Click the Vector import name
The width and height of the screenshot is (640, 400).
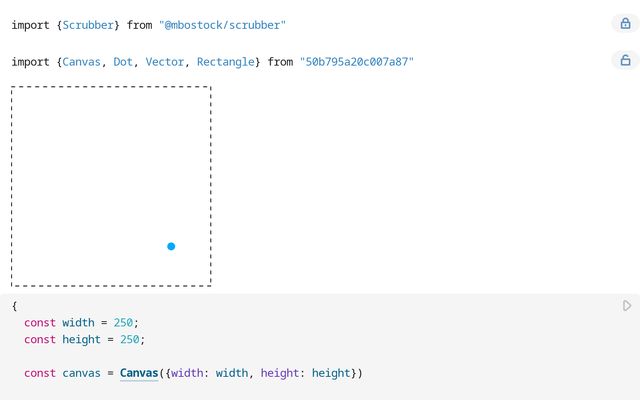pos(164,62)
